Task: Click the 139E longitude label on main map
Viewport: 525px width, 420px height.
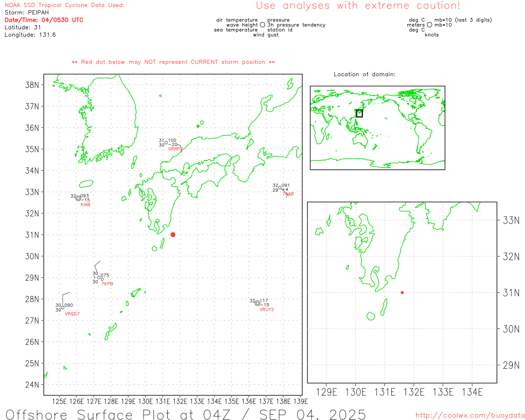Action: pyautogui.click(x=301, y=401)
